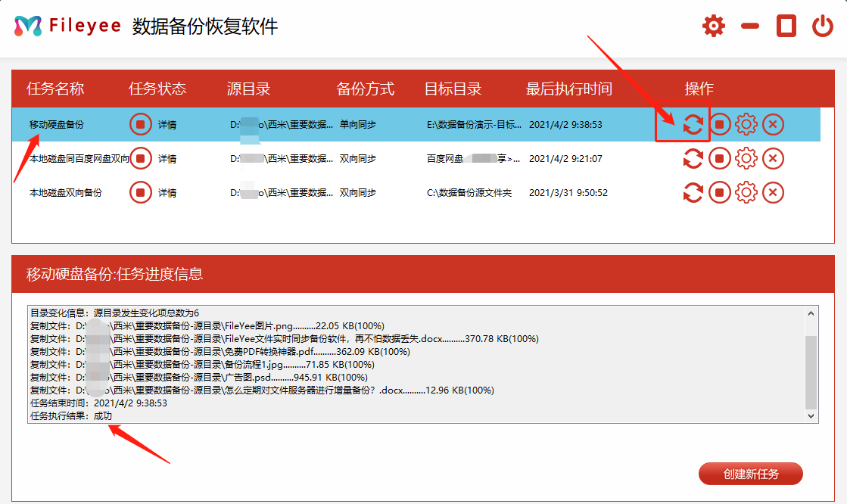This screenshot has width=847, height=504.
Task: Delete the 本地磁盘同百度网盘双向 task
Action: pos(773,159)
